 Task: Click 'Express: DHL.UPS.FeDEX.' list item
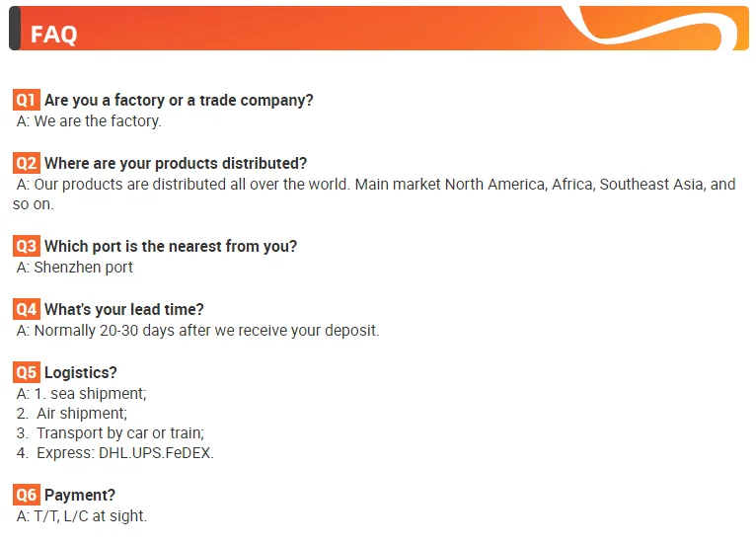125,453
